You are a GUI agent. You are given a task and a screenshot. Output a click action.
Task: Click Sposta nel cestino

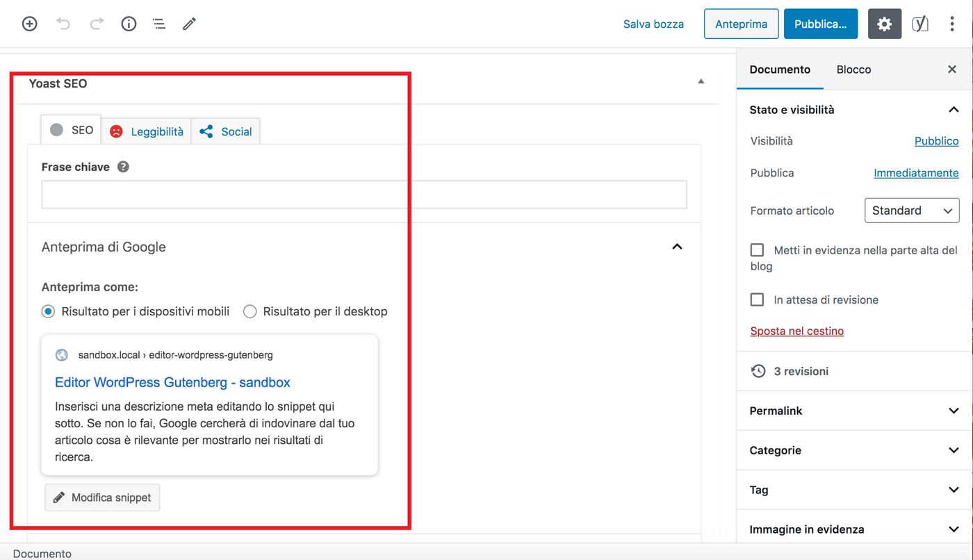pos(797,331)
